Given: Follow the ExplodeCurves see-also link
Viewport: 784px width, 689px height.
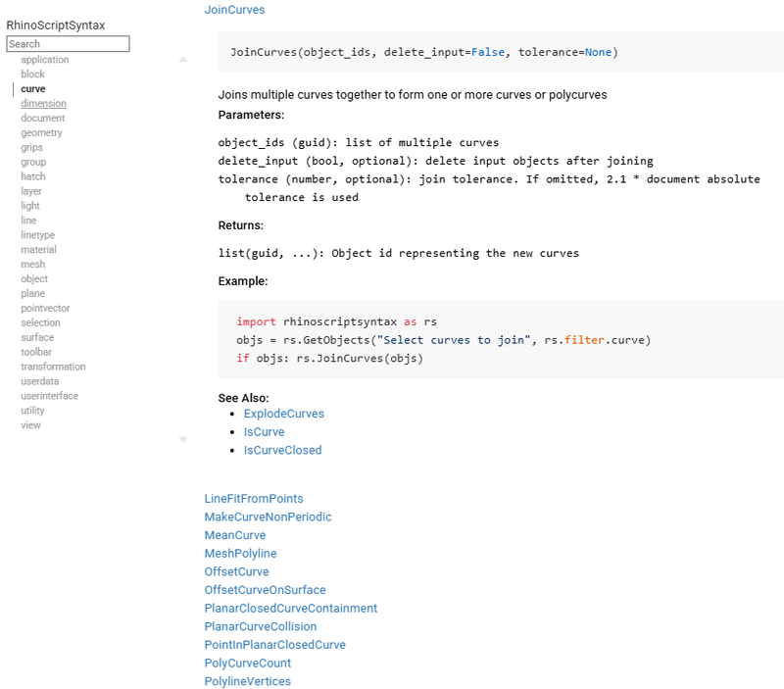Looking at the screenshot, I should [284, 414].
